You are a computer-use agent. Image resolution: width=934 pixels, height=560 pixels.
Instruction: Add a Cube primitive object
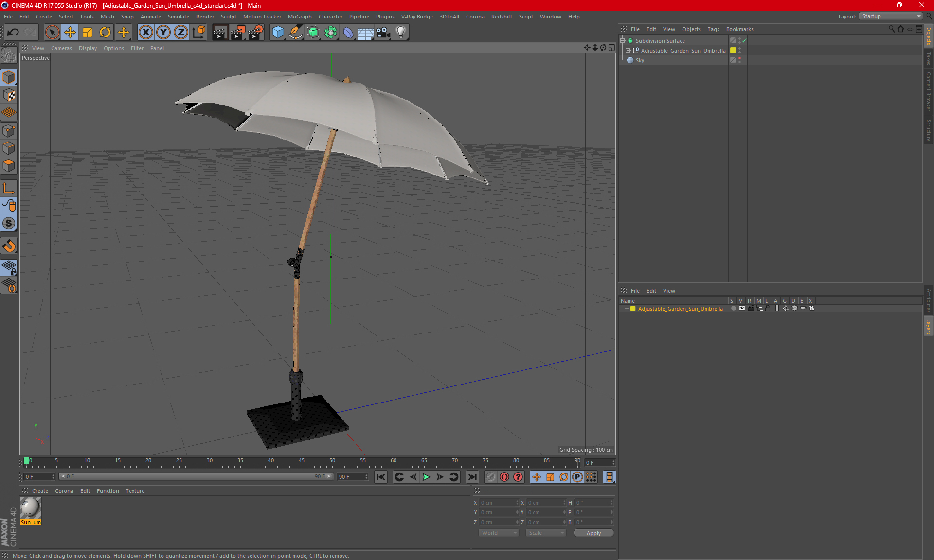278,33
